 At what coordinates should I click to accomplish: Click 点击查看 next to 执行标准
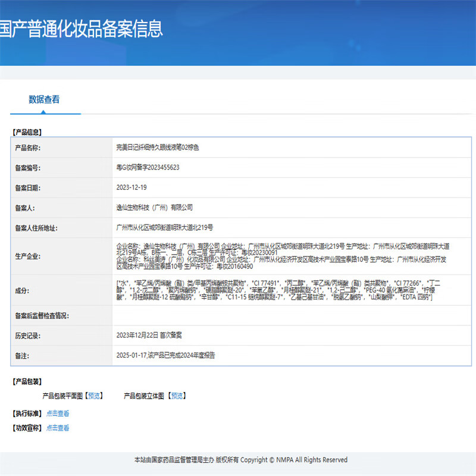coord(58,414)
